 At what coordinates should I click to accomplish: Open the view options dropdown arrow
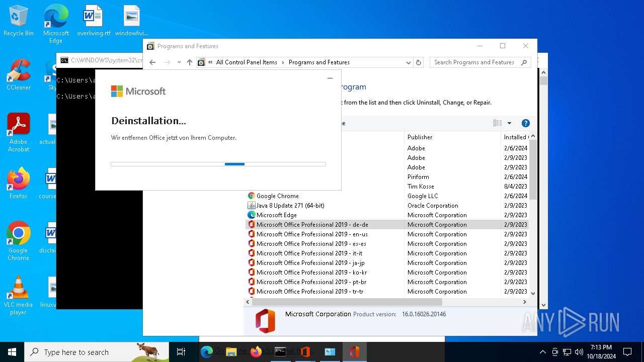click(509, 123)
